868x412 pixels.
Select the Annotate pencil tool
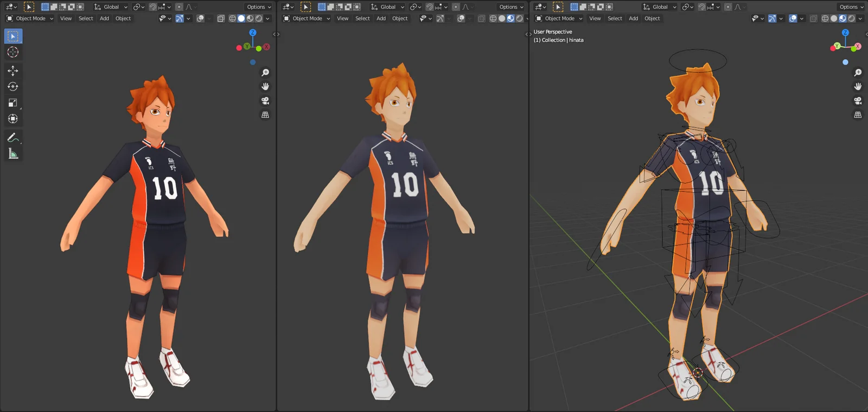pos(13,138)
